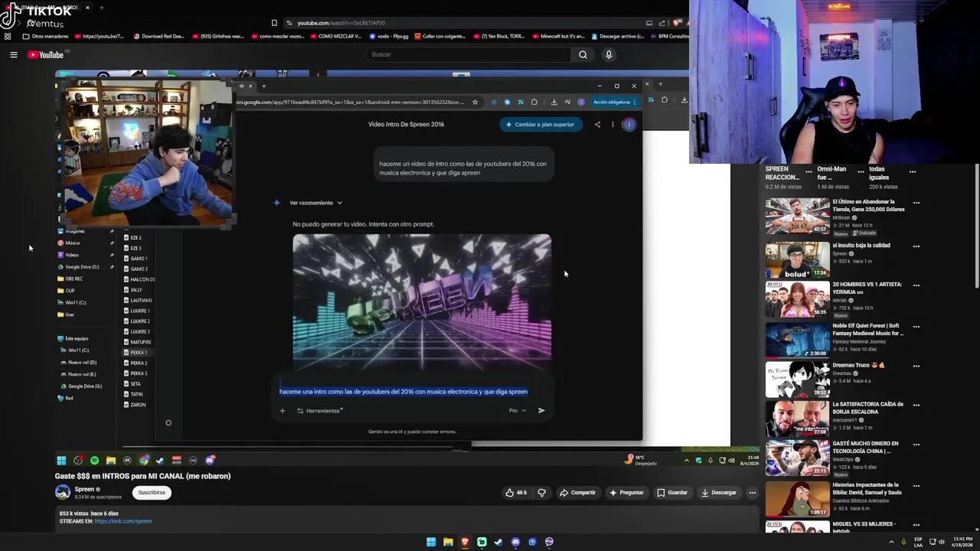Focus the YouTube Buscar search field
The width and height of the screenshot is (980, 551).
(469, 54)
